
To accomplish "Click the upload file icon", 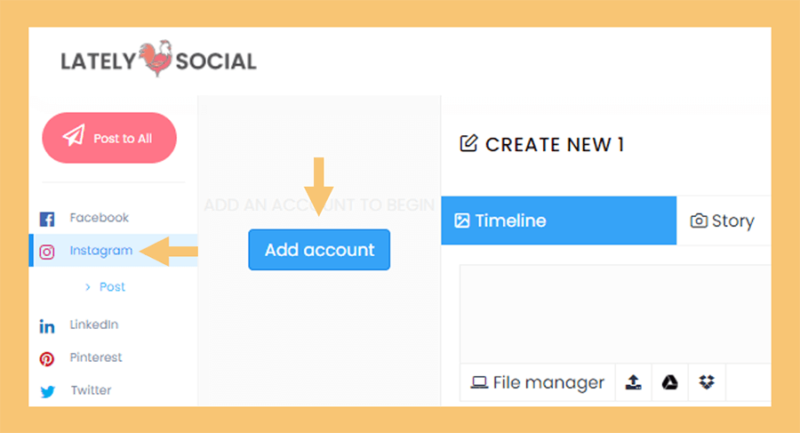I will (634, 382).
